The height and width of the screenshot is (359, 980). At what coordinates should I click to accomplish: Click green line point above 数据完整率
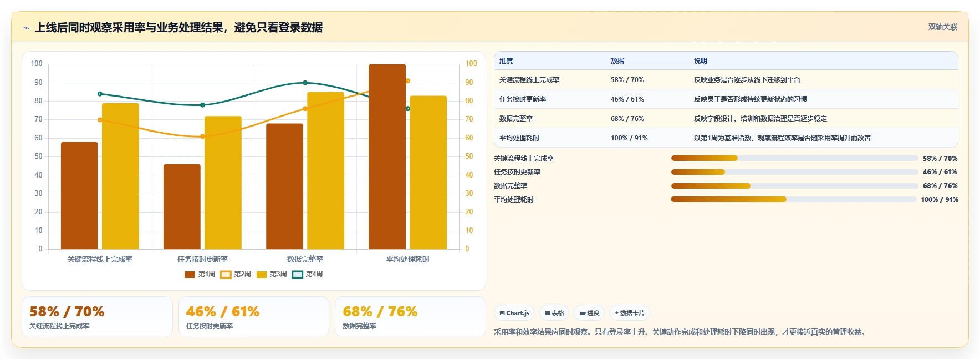point(305,83)
